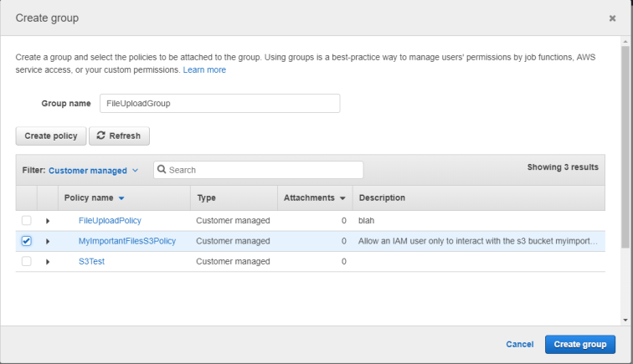Image resolution: width=633 pixels, height=364 pixels.
Task: Click the Create policy button
Action: [x=50, y=136]
